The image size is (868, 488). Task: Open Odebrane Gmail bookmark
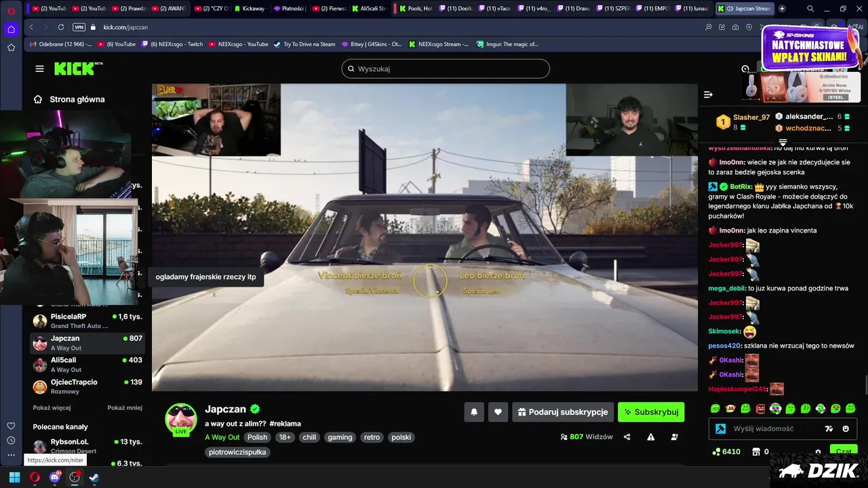tap(60, 44)
